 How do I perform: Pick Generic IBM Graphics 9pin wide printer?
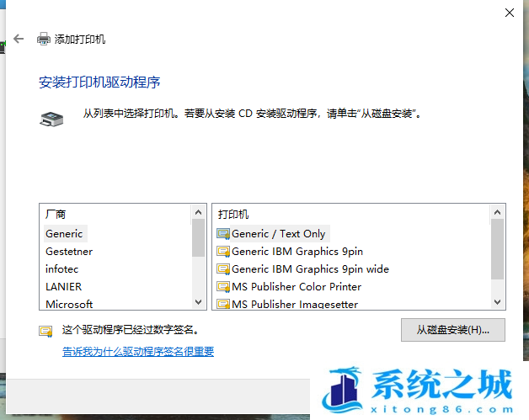click(310, 269)
